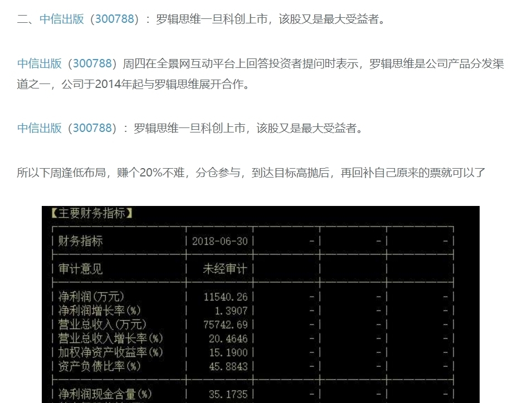Select the revenue value 75742.69
Screen dimensions: 532x403
[226, 325]
